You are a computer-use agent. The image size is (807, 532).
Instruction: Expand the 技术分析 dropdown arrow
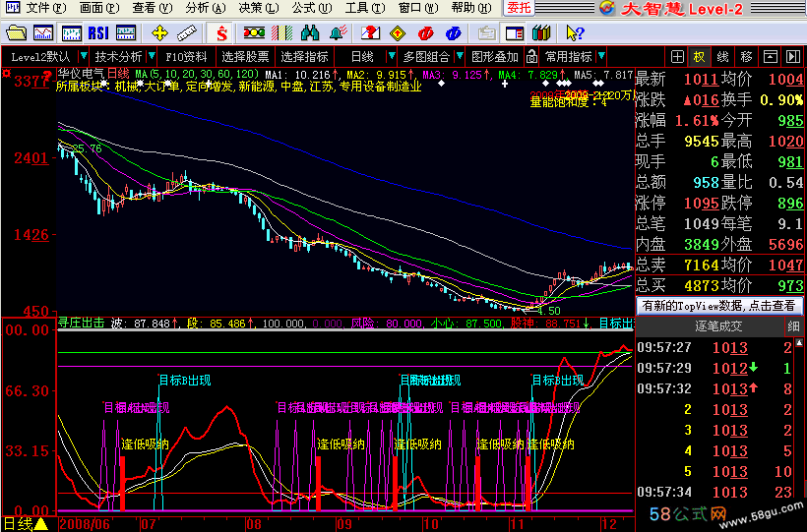tap(152, 56)
